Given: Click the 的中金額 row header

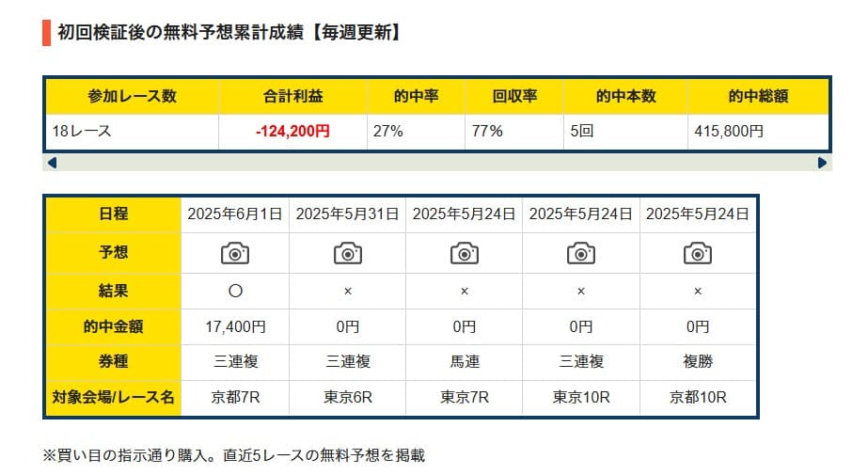Looking at the screenshot, I should point(114,326).
